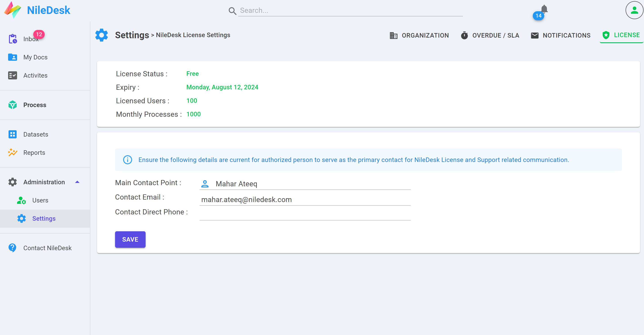Click the Reports chart icon
The width and height of the screenshot is (644, 335).
coord(13,153)
